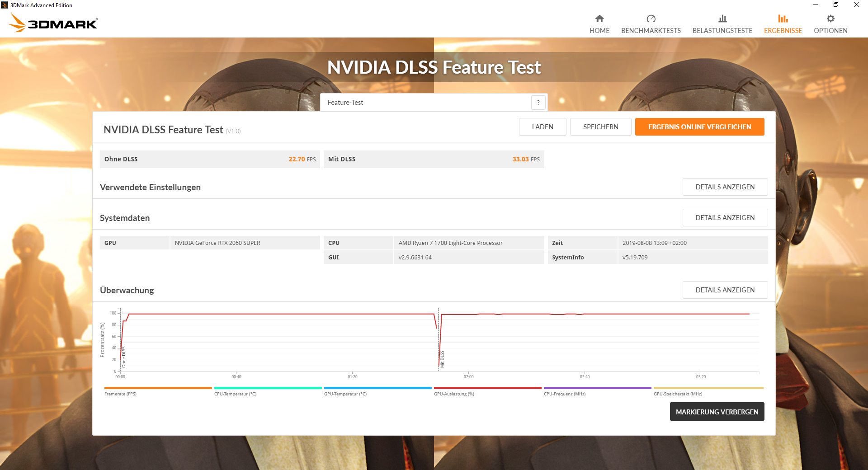Click the Mit DLSS 33.03 FPS result

434,159
